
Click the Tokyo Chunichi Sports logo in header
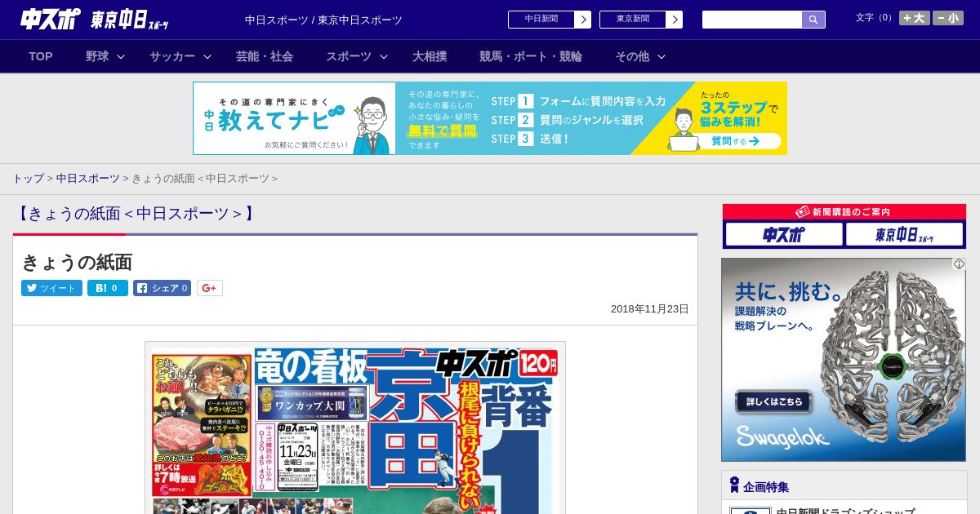130,20
